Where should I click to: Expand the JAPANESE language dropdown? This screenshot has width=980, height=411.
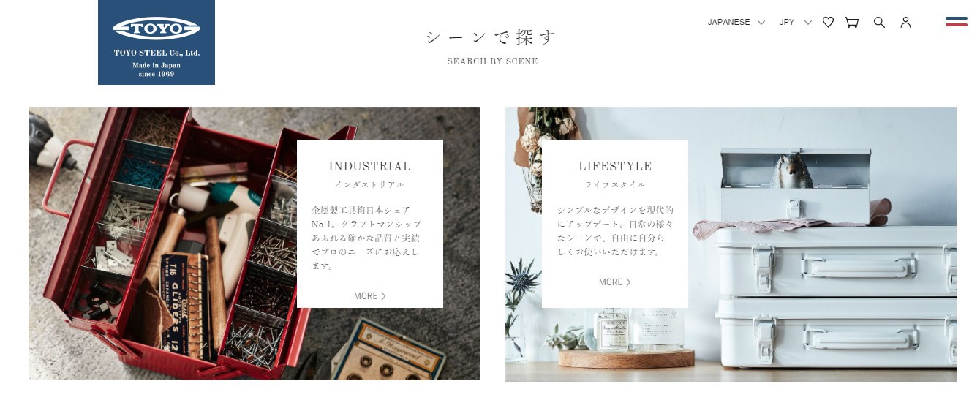click(736, 22)
